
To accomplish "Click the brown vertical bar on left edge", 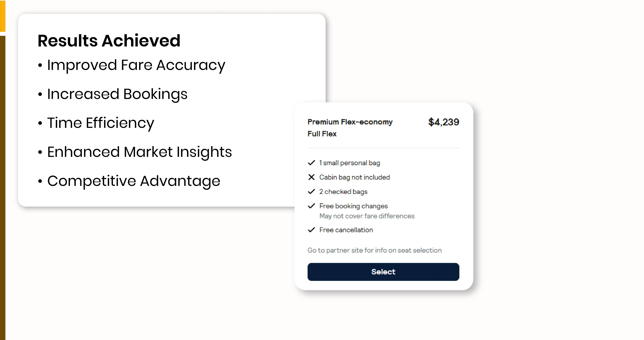I will pyautogui.click(x=2, y=188).
